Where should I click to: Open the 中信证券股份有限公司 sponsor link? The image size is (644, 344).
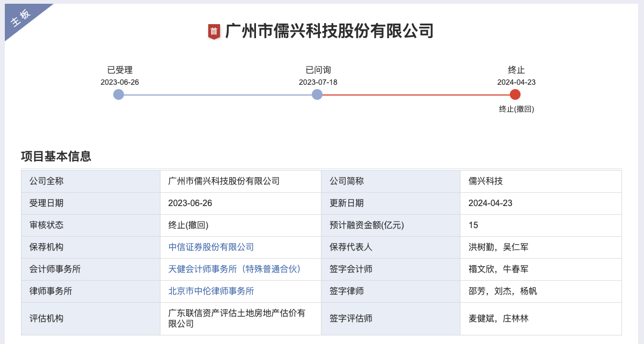(x=211, y=247)
